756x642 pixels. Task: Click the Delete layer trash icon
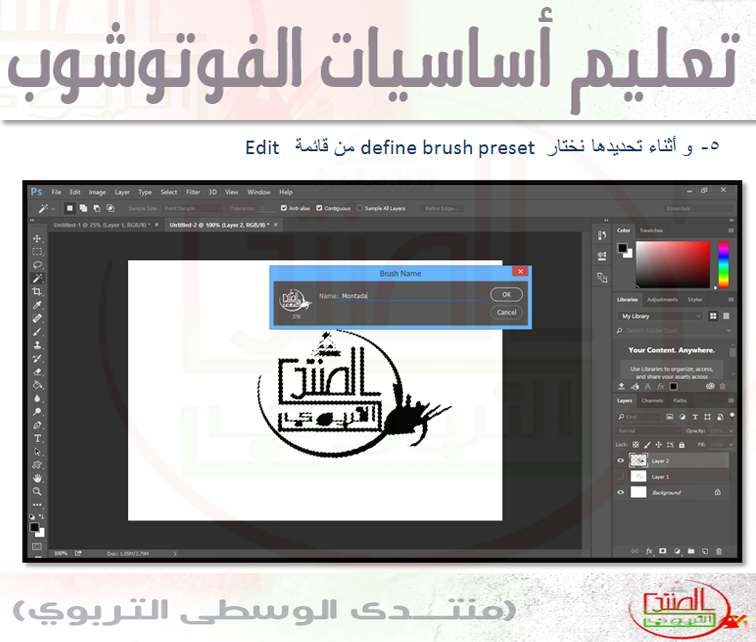pos(719,551)
